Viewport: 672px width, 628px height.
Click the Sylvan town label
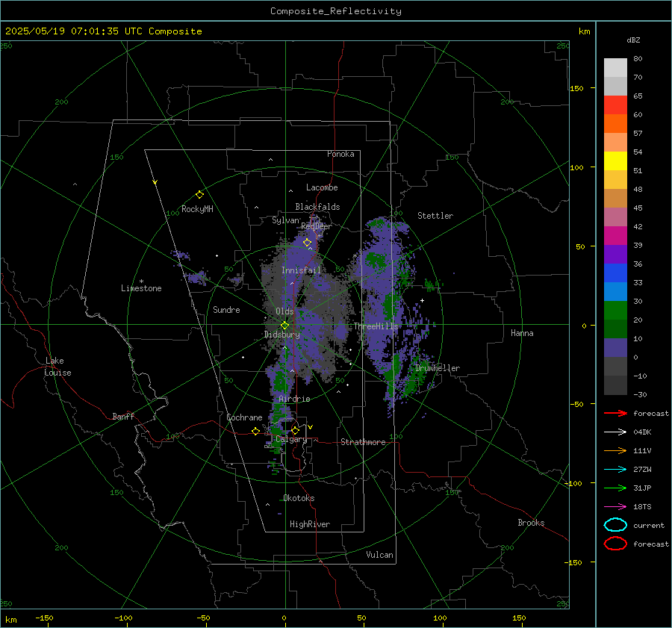click(286, 220)
